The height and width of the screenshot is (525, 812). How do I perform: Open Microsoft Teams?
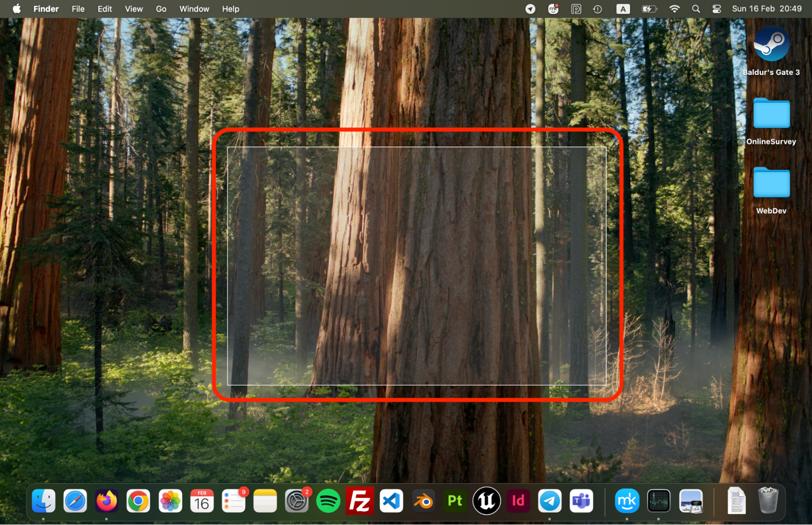[581, 501]
